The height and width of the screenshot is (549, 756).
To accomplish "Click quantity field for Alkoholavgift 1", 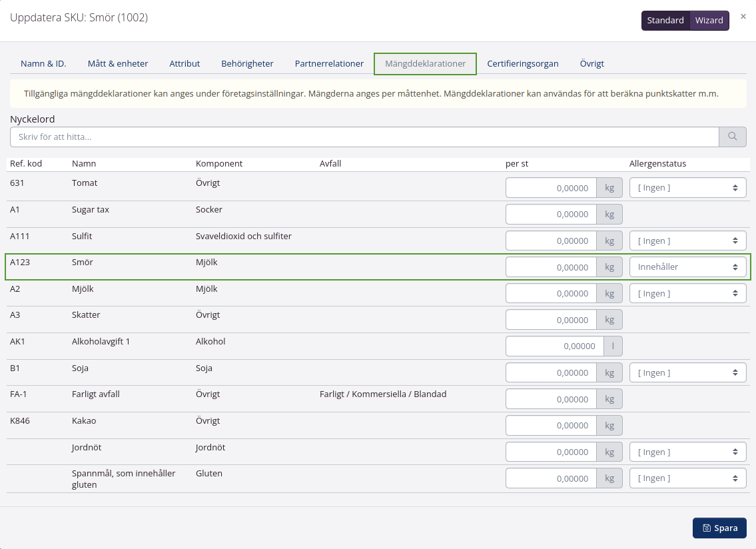I will pyautogui.click(x=554, y=346).
